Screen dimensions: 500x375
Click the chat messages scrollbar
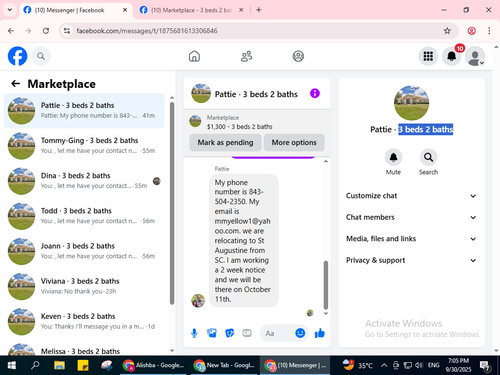coord(326,284)
